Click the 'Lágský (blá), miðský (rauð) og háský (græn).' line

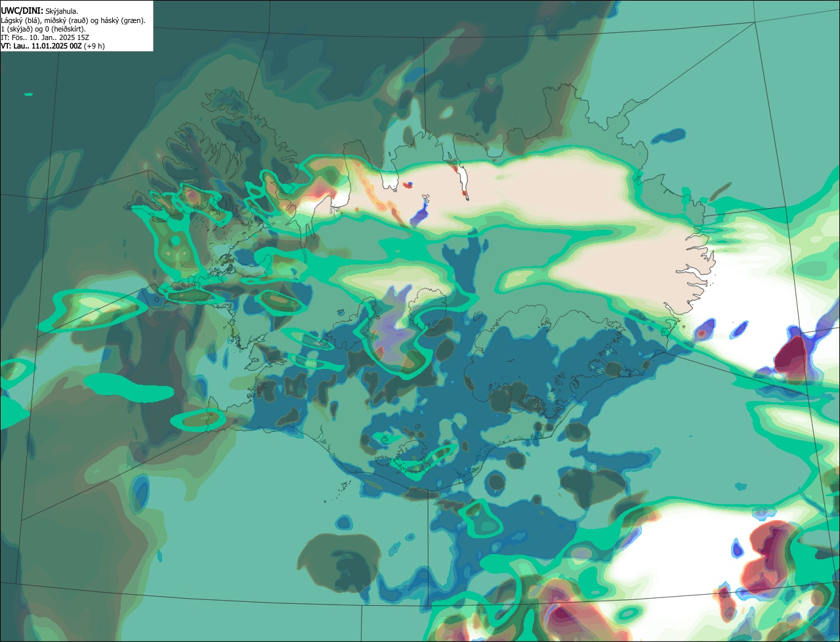[x=73, y=20]
